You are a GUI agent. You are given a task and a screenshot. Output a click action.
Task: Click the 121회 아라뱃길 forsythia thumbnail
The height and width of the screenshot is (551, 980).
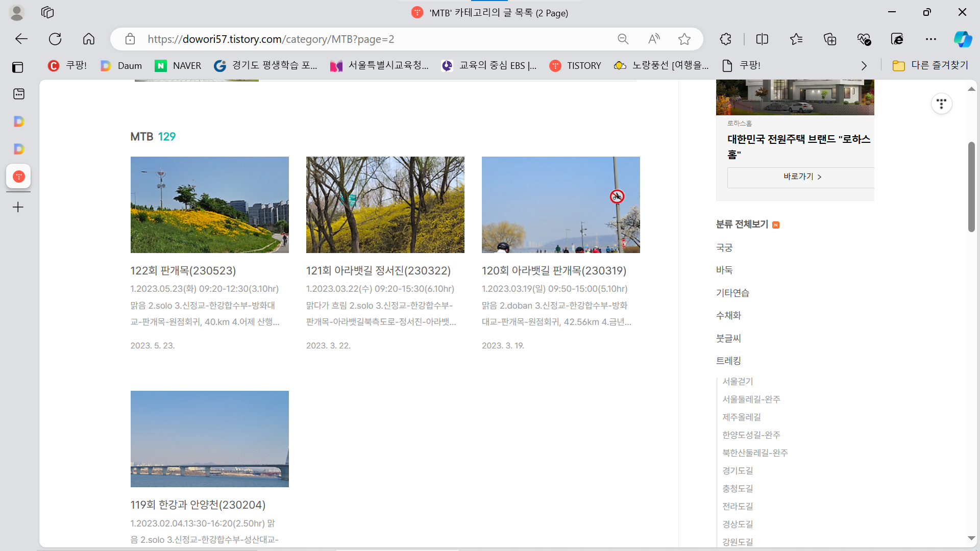tap(385, 205)
